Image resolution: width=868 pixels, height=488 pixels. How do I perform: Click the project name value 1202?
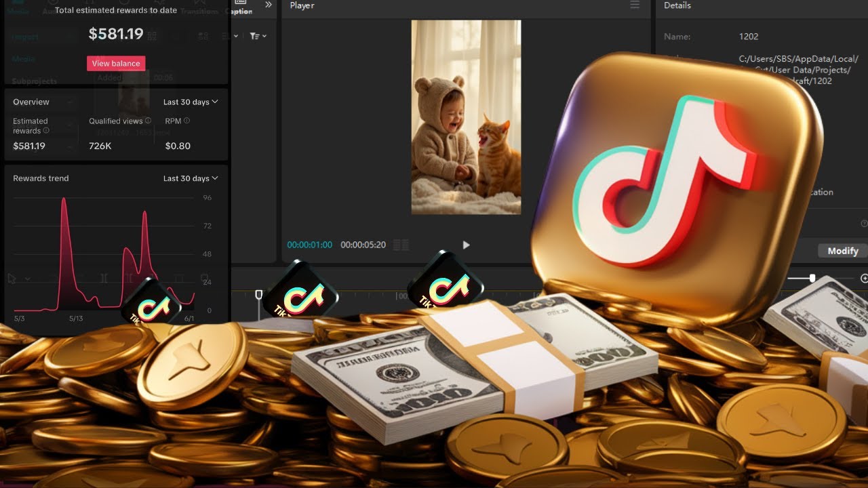pos(749,37)
